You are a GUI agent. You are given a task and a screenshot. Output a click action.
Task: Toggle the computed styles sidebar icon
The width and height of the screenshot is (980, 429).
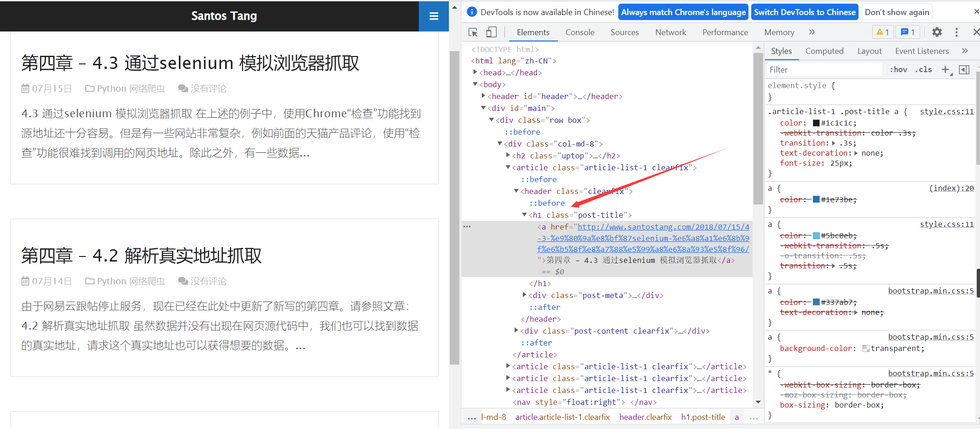coord(964,69)
